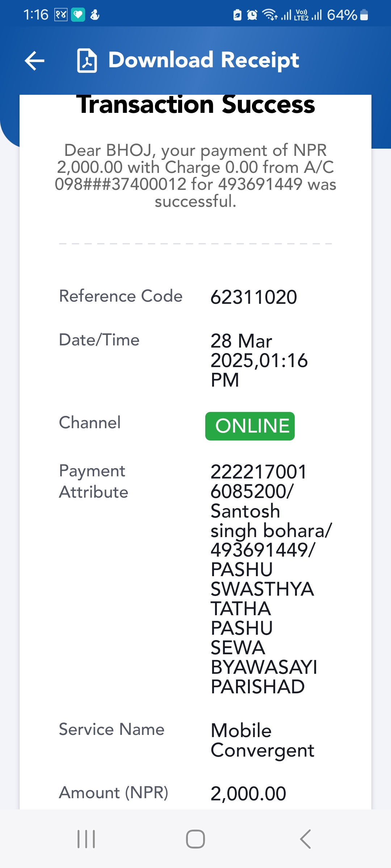Tap the calendar notification icon in status bar
Viewport: 391px width, 868px height.
coord(61,15)
